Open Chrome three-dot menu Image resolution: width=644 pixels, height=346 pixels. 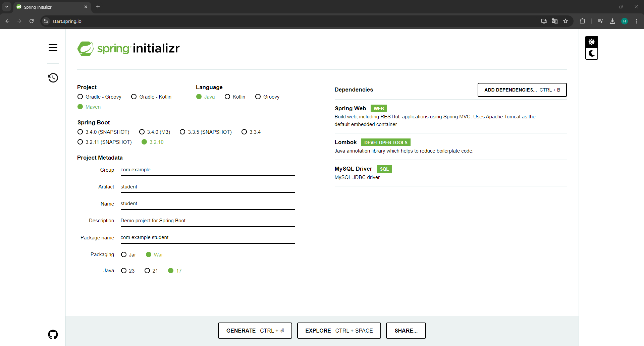coord(637,21)
